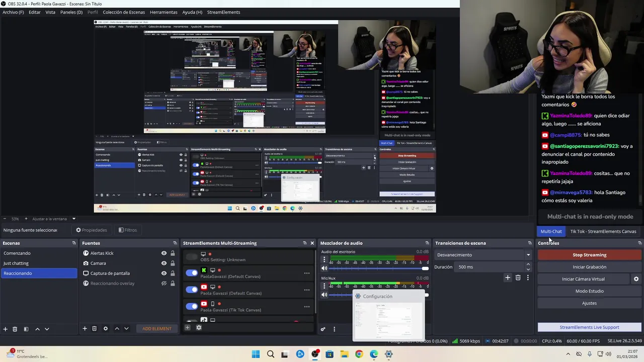The width and height of the screenshot is (644, 362).
Task: Pop out the StreamElements Multi-Streaming dock
Action: (x=304, y=243)
